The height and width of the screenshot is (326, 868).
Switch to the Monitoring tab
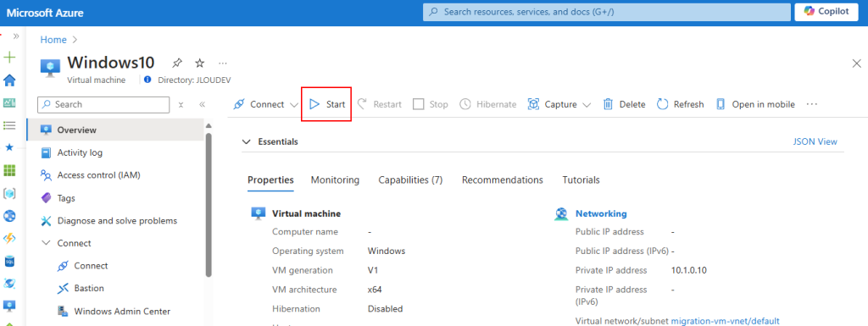coord(335,180)
